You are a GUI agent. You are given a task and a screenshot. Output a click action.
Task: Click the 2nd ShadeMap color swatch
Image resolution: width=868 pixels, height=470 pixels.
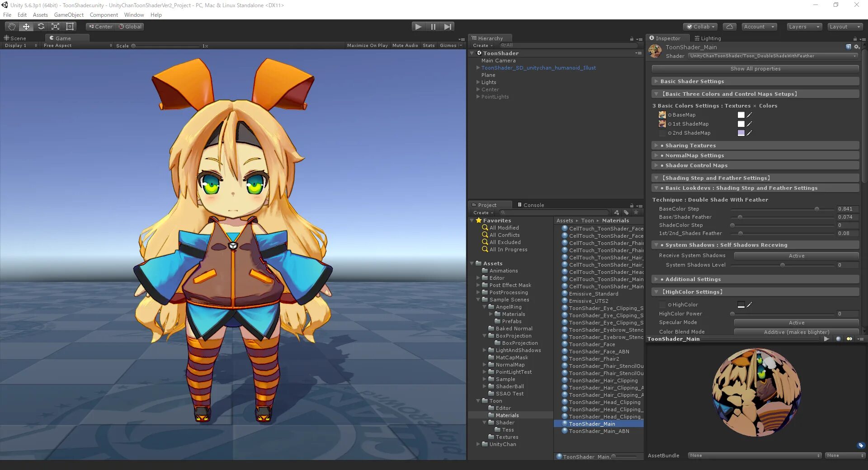[741, 133]
